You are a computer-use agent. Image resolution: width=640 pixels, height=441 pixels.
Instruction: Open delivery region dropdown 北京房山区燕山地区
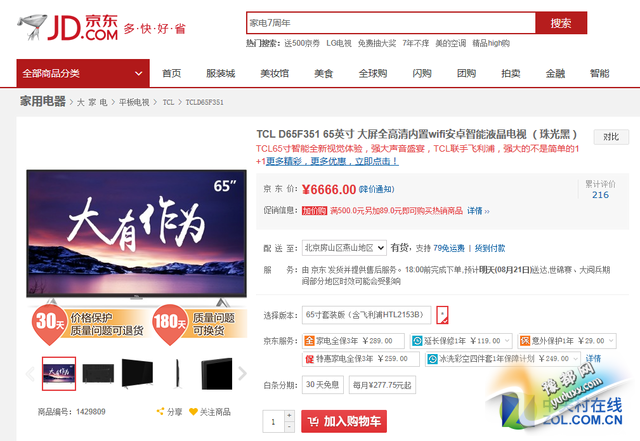point(344,247)
